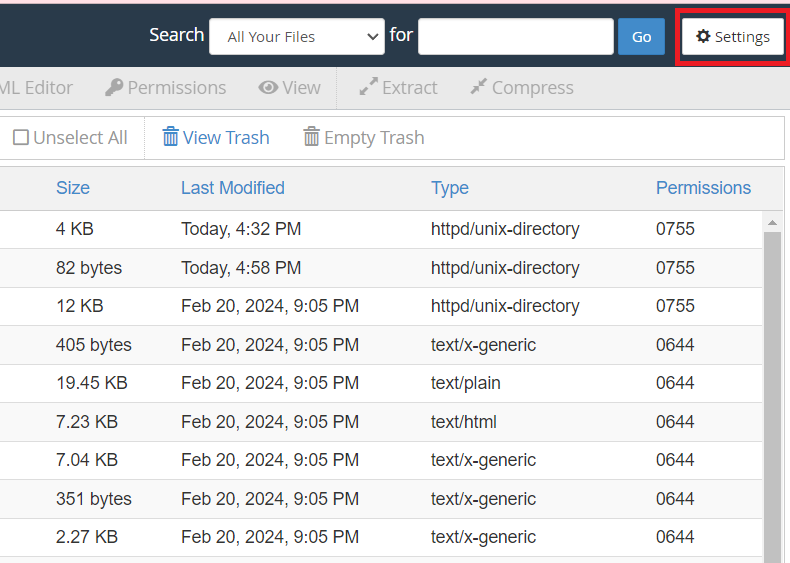790x563 pixels.
Task: Click into the search text field
Action: [x=515, y=37]
